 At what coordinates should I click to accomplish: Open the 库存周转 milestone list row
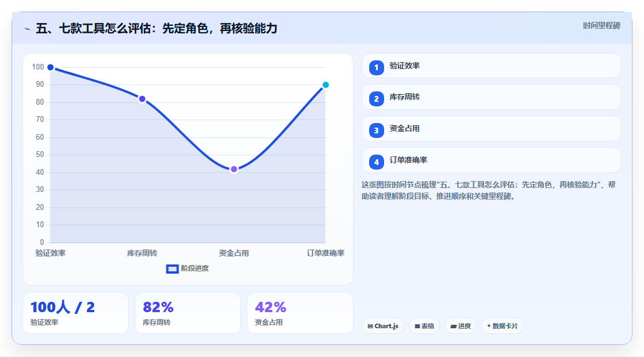click(x=491, y=97)
